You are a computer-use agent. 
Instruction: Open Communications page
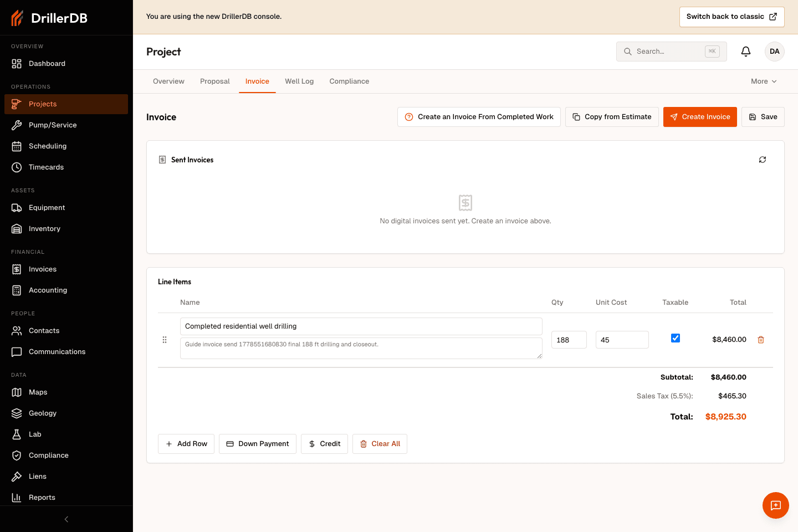click(x=66, y=352)
